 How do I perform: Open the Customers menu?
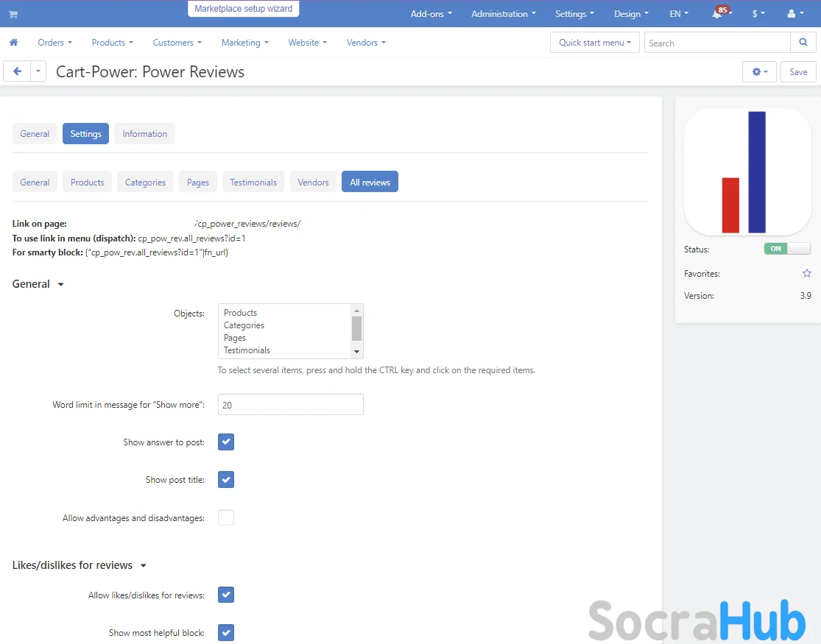pyautogui.click(x=177, y=43)
